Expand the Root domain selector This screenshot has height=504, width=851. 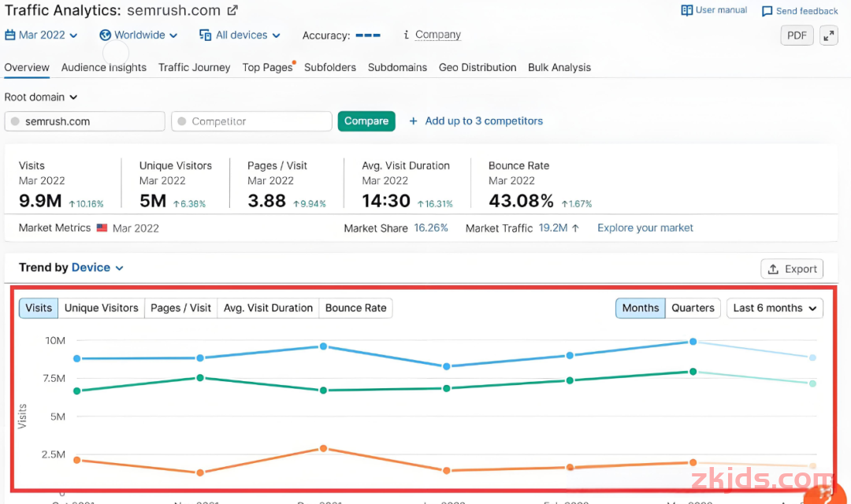41,97
